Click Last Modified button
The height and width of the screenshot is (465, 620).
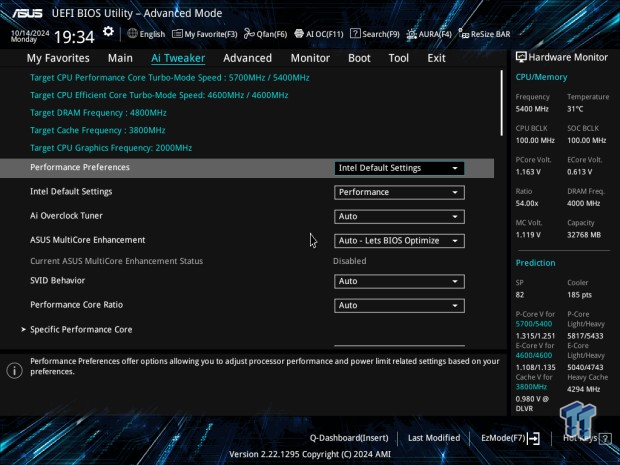pos(434,438)
